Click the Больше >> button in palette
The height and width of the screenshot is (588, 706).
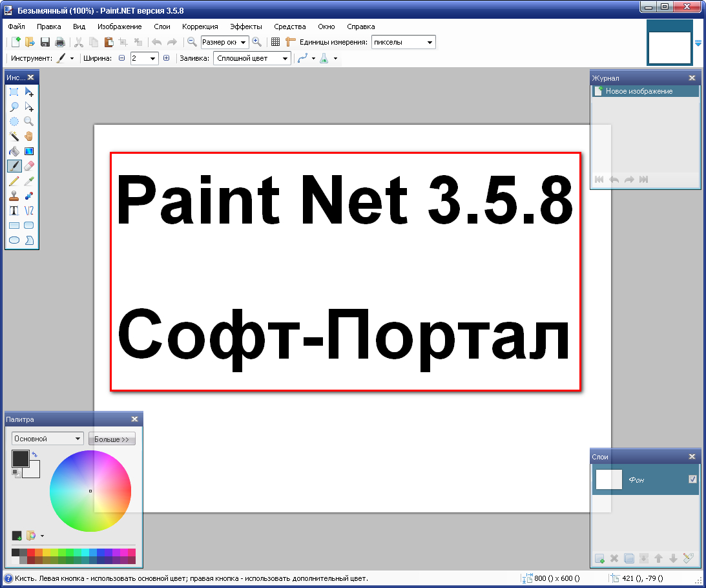click(x=112, y=439)
